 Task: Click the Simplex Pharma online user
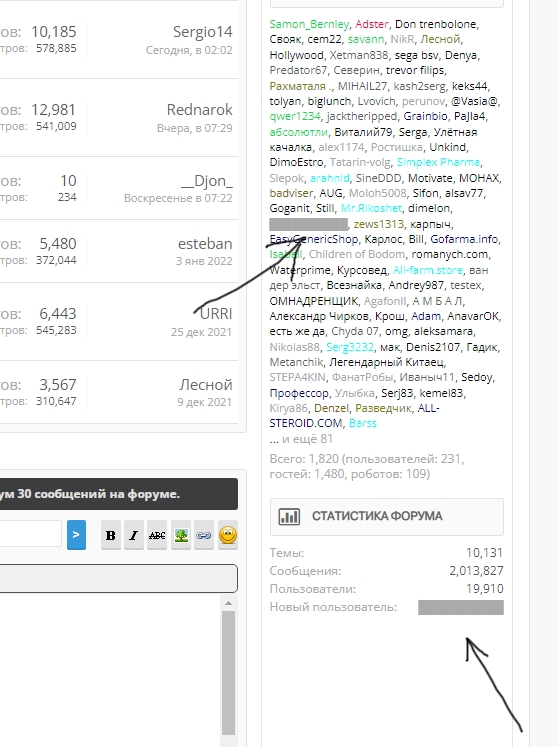438,162
